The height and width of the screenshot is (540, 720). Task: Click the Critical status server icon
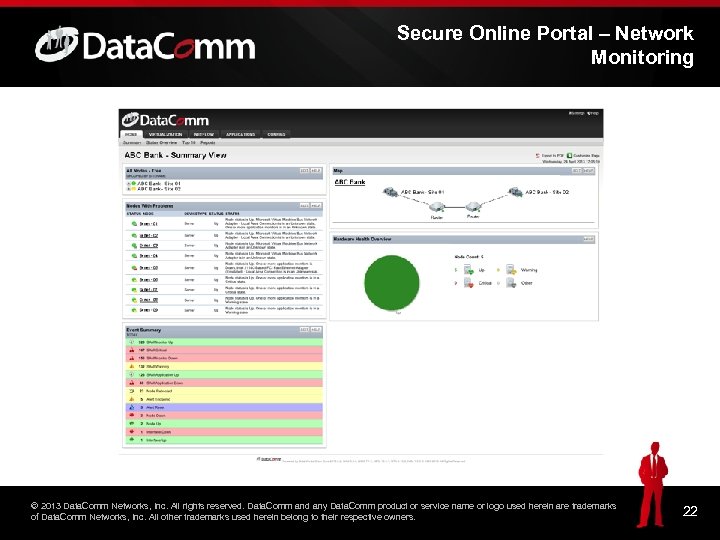click(x=468, y=283)
